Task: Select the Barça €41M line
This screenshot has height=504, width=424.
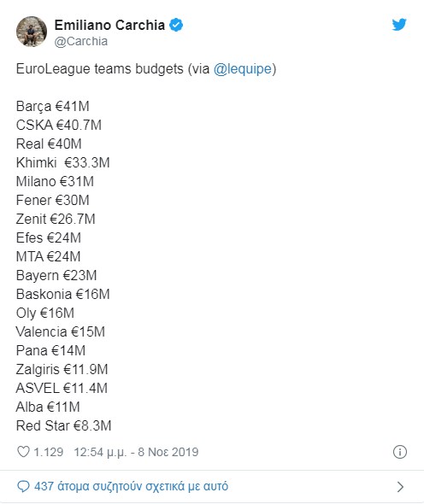Action: (x=53, y=107)
